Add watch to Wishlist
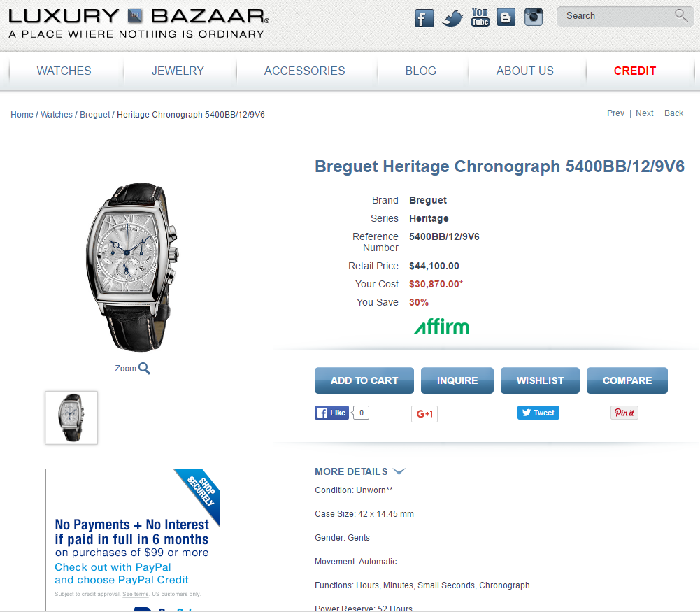The image size is (700, 612). tap(540, 380)
